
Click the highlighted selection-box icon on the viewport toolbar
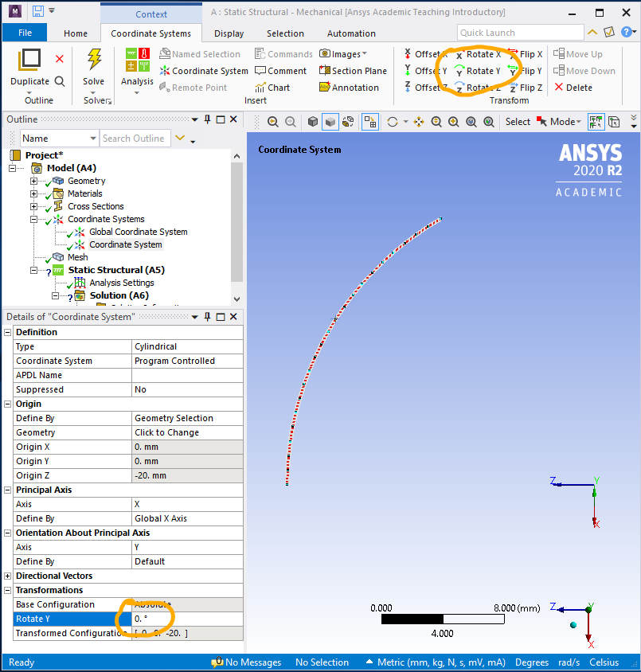[370, 122]
